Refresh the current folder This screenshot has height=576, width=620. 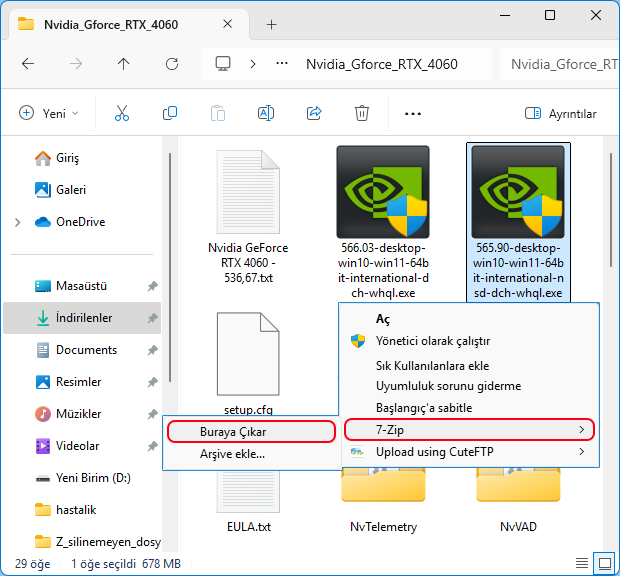[172, 64]
